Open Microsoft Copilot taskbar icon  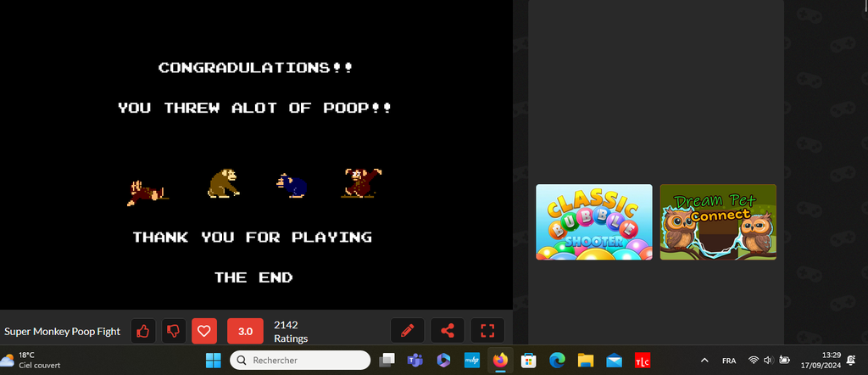click(x=442, y=361)
